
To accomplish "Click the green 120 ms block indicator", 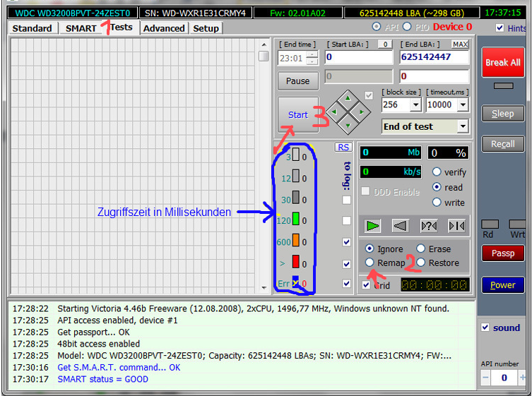I will coord(296,219).
